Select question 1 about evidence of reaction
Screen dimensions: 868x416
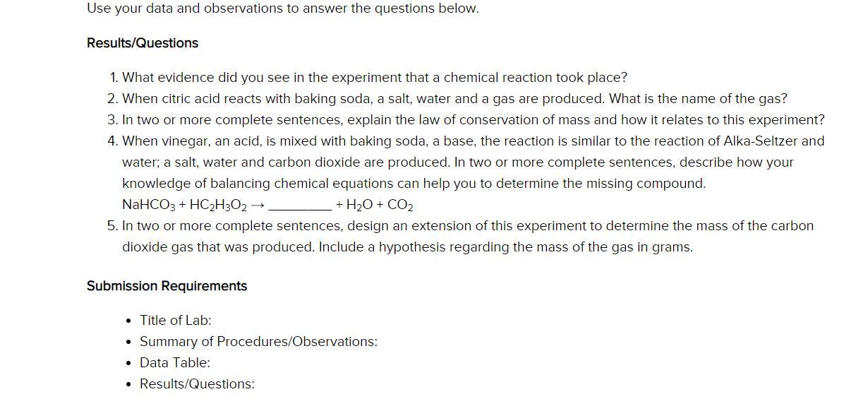pos(374,78)
